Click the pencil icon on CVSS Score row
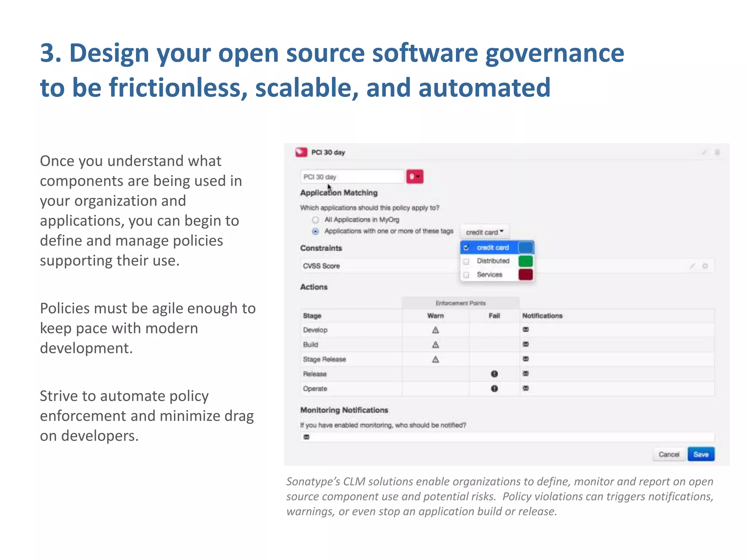The image size is (747, 560). (692, 266)
